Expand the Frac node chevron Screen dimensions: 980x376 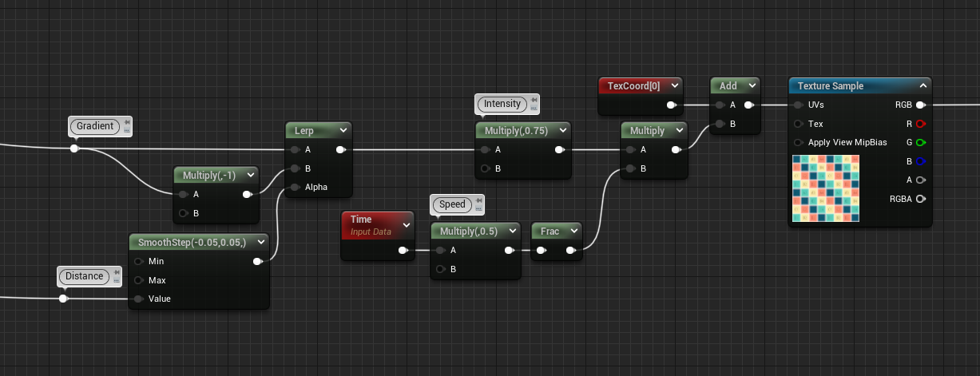573,231
